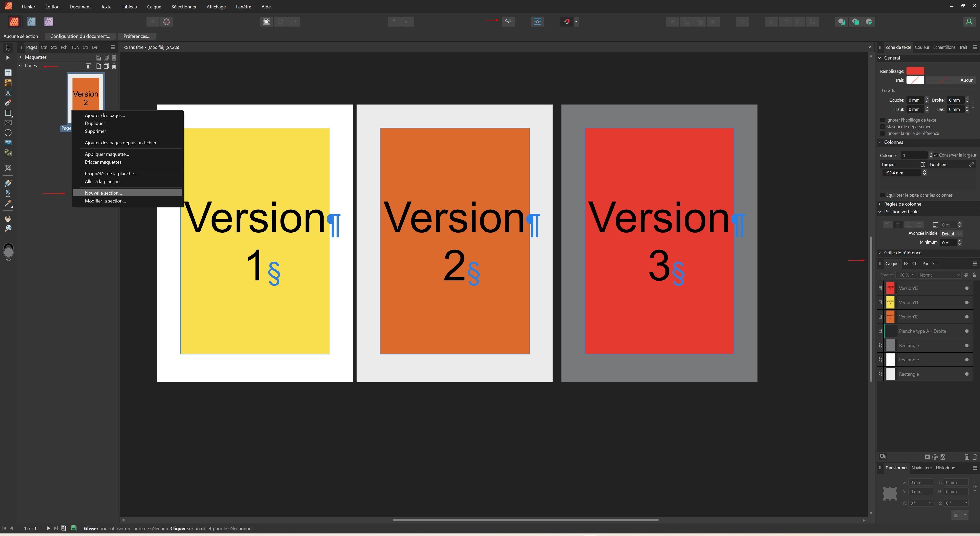Image resolution: width=980 pixels, height=536 pixels.
Task: Select the View hand tool
Action: [8, 219]
